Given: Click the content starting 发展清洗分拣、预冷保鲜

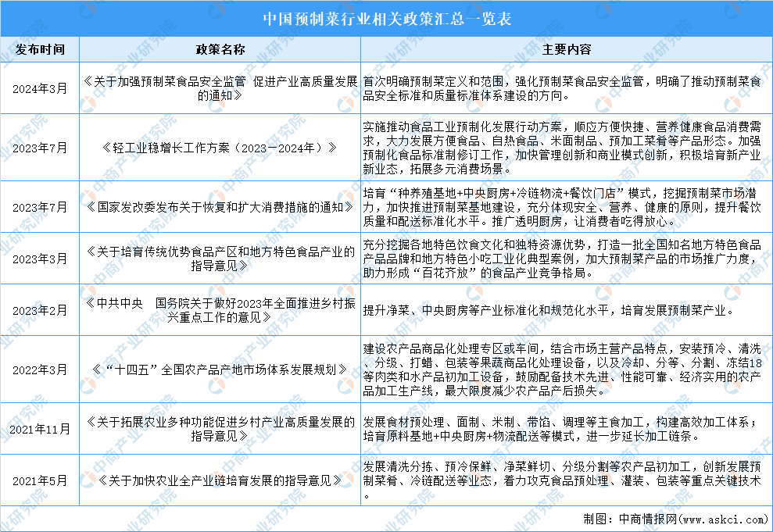Looking at the screenshot, I should tap(562, 480).
